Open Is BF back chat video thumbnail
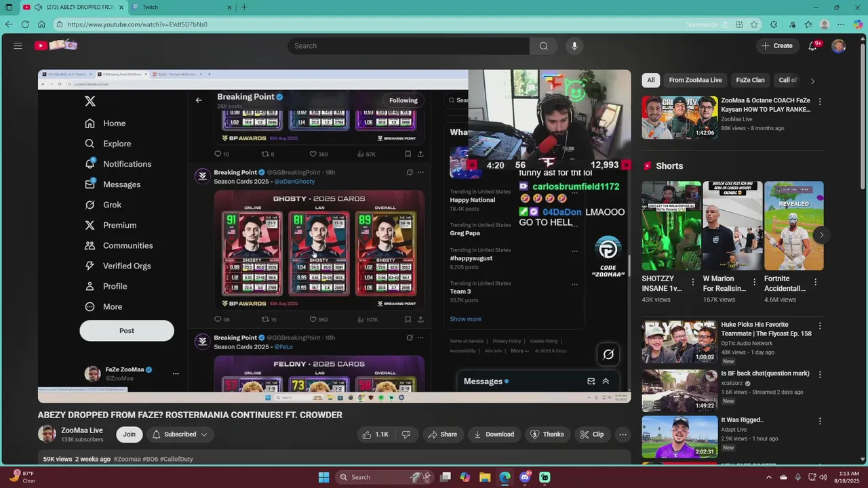This screenshot has height=488, width=868. (x=679, y=390)
